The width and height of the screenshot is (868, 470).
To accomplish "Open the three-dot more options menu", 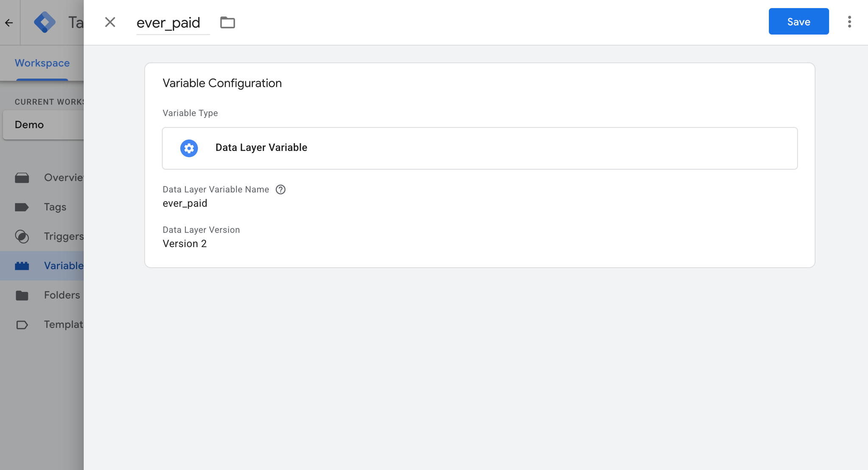I will [849, 22].
